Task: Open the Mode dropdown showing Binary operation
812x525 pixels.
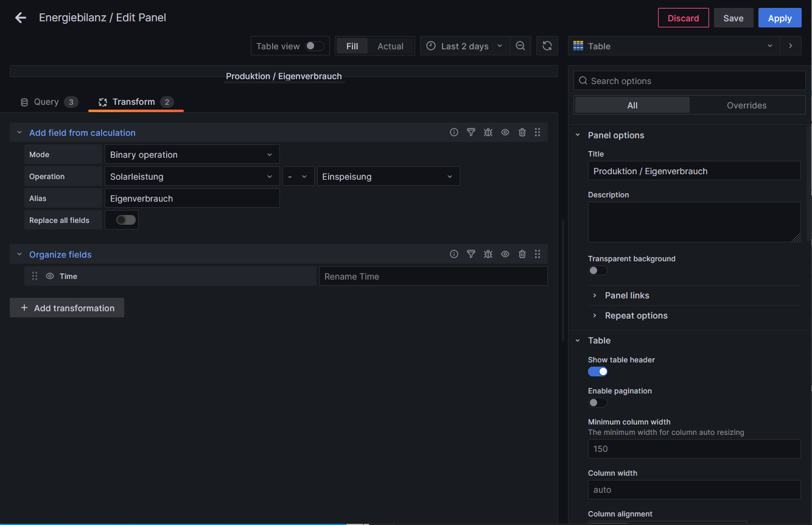Action: click(192, 155)
